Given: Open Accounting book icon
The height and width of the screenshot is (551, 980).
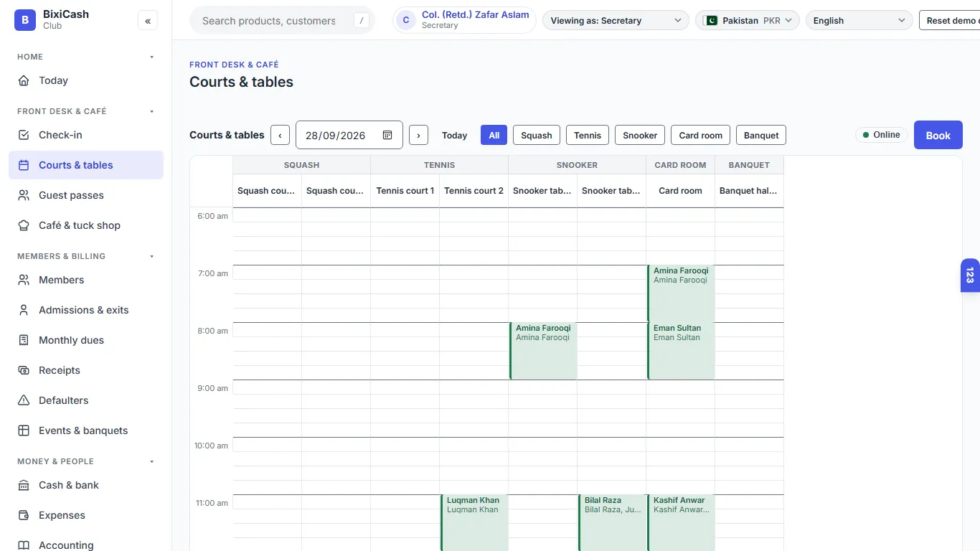Looking at the screenshot, I should [x=24, y=545].
